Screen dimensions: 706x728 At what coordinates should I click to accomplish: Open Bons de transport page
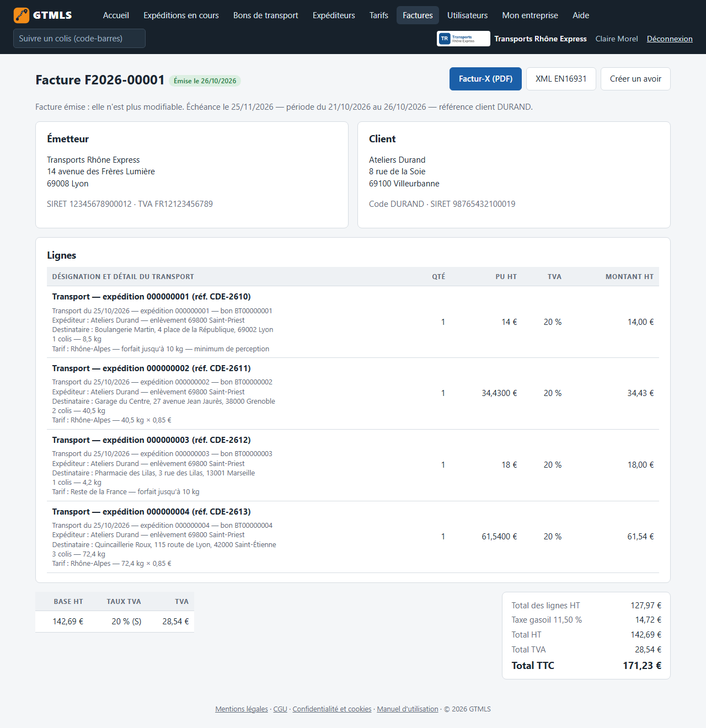point(266,15)
